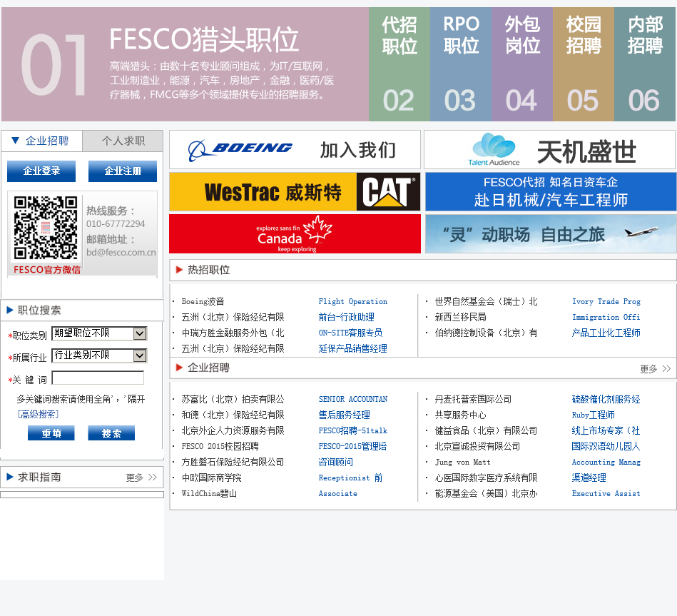Open the Canada keep exploring banner
The height and width of the screenshot is (616, 677).
click(x=295, y=233)
